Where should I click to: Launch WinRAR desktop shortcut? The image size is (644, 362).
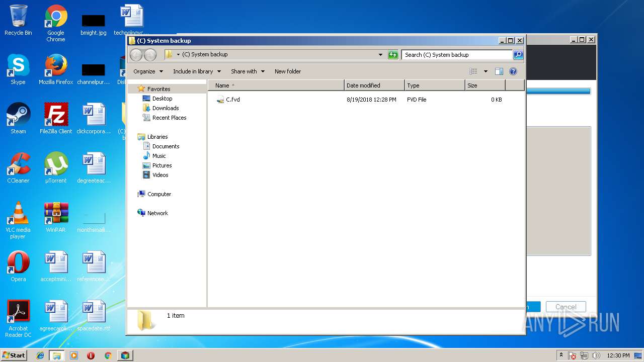tap(56, 217)
